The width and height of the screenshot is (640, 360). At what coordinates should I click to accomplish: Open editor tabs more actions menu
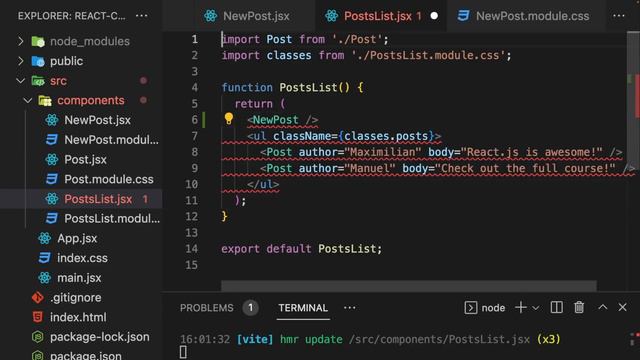tap(619, 16)
